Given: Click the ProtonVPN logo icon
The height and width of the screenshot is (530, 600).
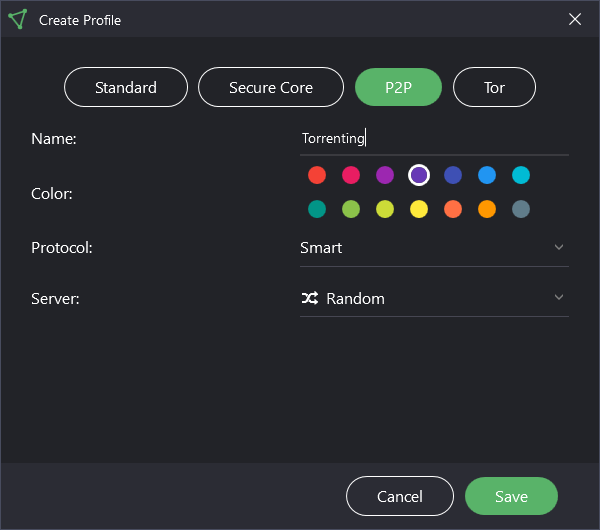Looking at the screenshot, I should [x=17, y=19].
